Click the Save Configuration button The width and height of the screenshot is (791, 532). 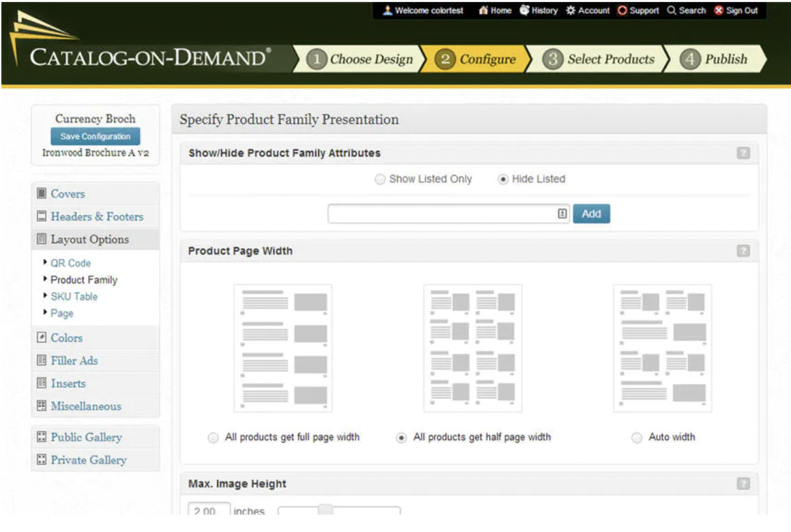(x=95, y=136)
